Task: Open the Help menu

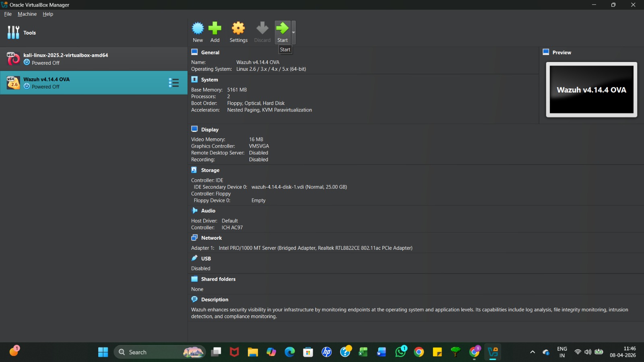Action: click(x=48, y=14)
